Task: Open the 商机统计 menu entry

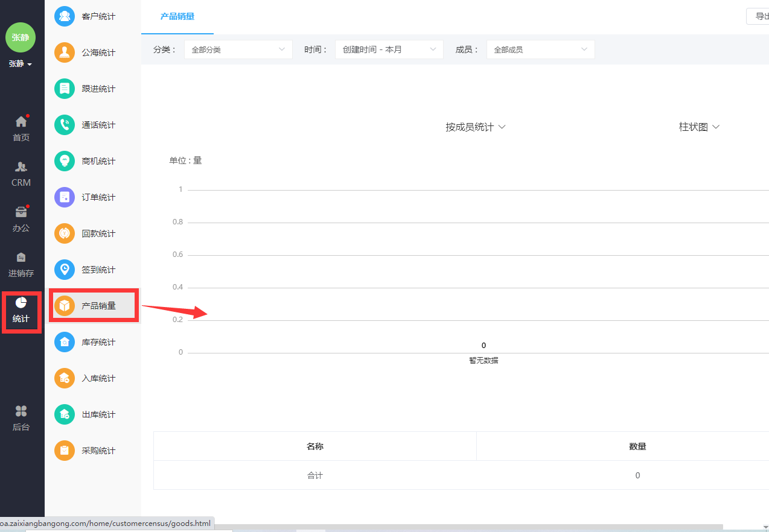Action: point(93,161)
